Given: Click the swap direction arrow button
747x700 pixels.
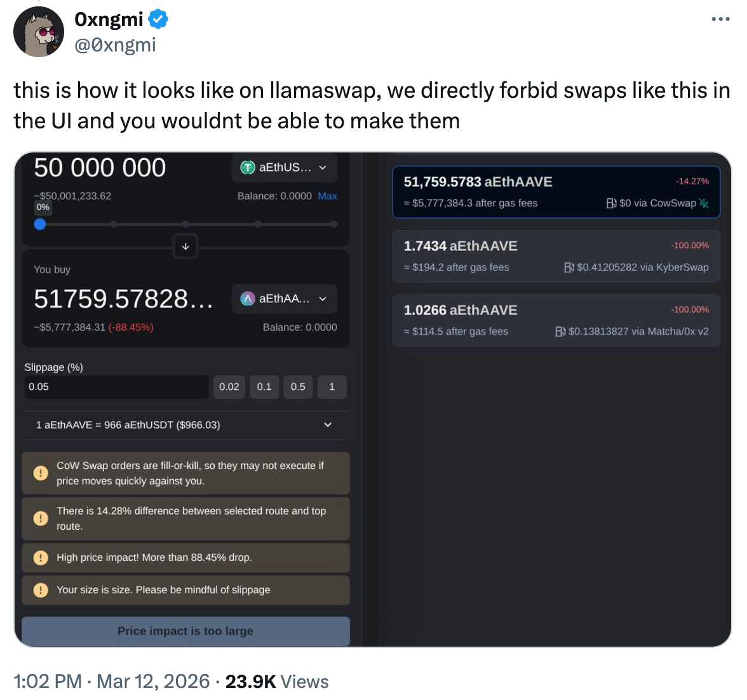Looking at the screenshot, I should [185, 246].
